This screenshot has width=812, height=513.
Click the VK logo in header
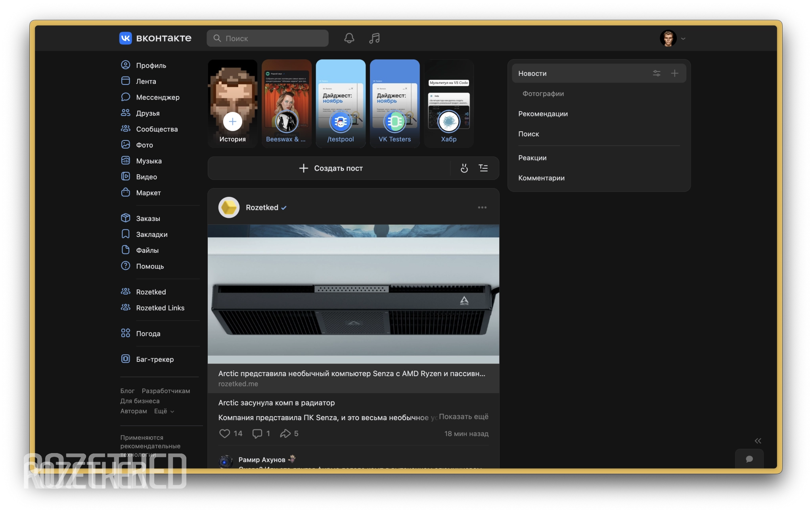(126, 38)
